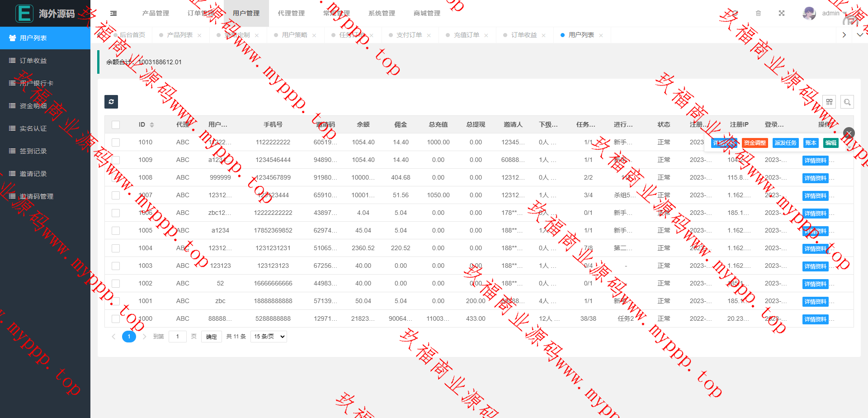The image size is (868, 418).
Task: Switch to 代理管理 in top menu
Action: point(291,14)
